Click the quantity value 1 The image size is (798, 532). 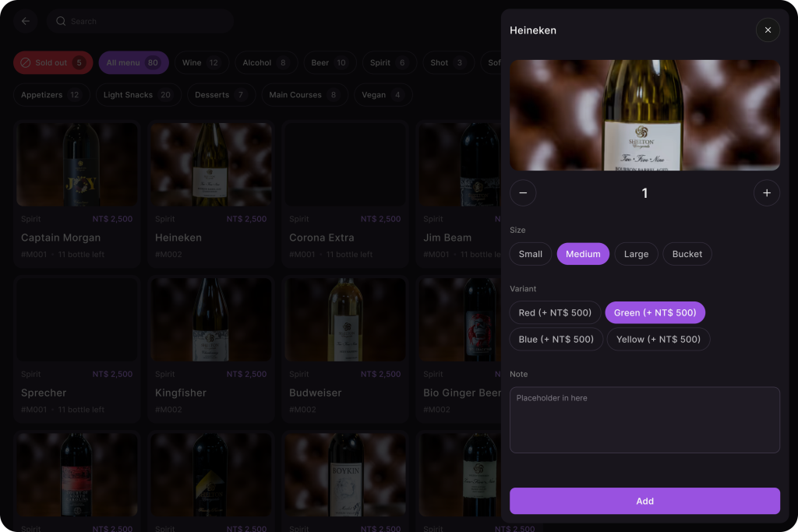[x=644, y=193]
